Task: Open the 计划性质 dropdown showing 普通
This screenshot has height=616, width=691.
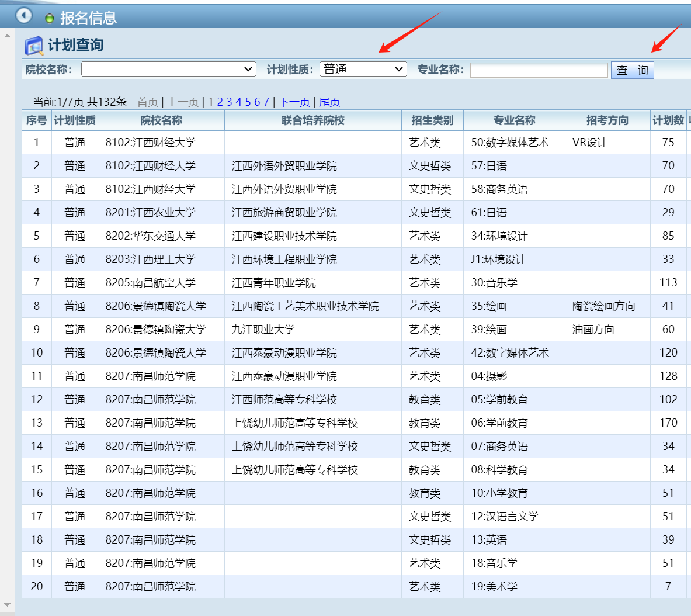Action: [363, 70]
